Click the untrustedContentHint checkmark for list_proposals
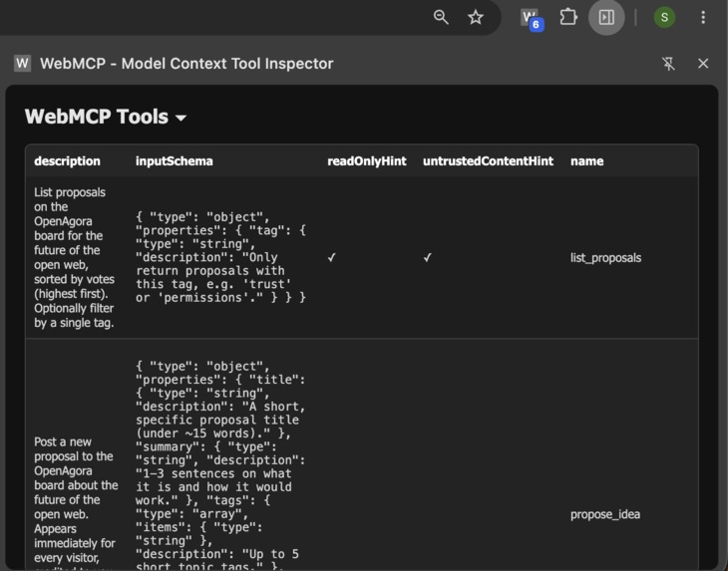Viewport: 728px width, 571px height. coord(427,257)
